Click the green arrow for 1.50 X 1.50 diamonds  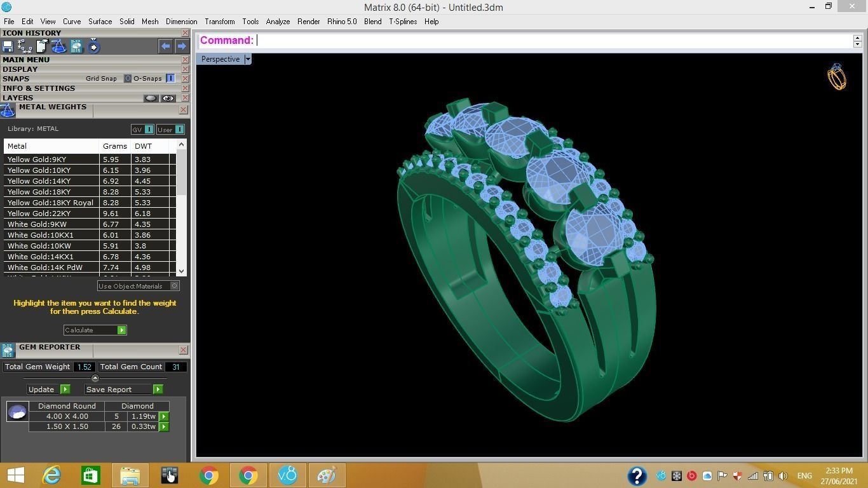(x=164, y=427)
